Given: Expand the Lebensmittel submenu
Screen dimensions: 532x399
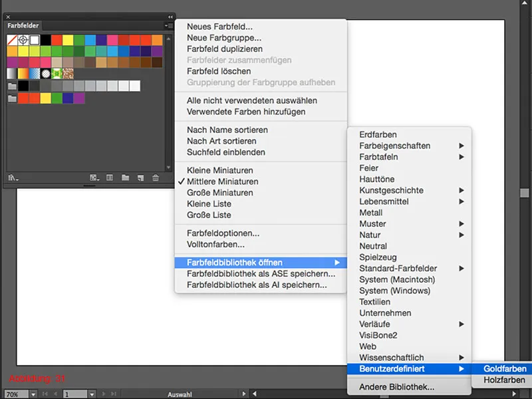Looking at the screenshot, I should pos(409,201).
